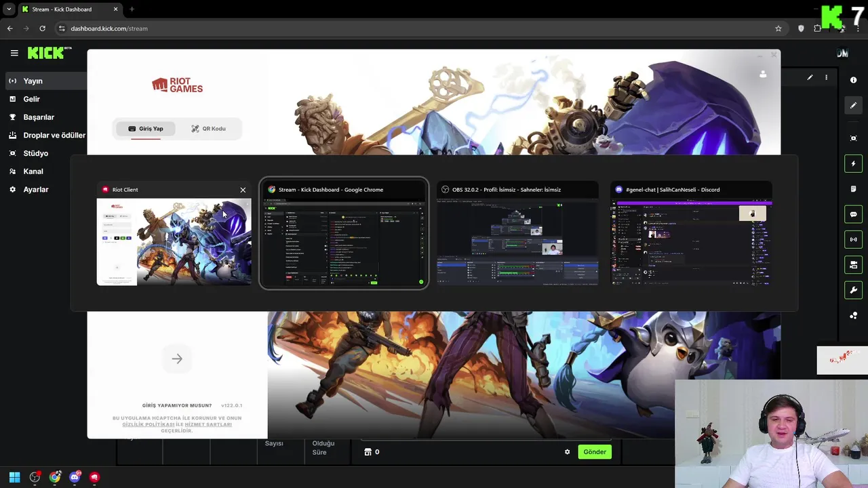Screen dimensions: 868x488
Task: Select the pencil edit icon in right sidebar
Action: coord(853,105)
